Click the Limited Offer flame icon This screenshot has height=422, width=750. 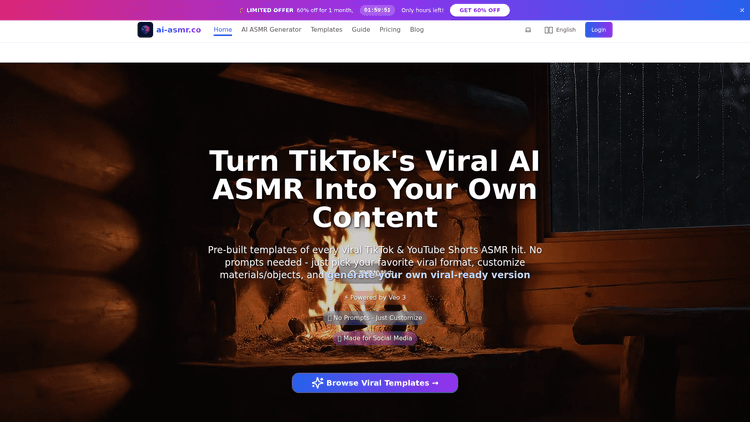(242, 10)
